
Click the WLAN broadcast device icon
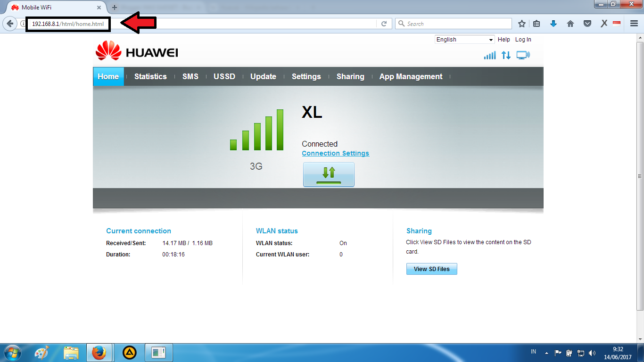pos(522,55)
